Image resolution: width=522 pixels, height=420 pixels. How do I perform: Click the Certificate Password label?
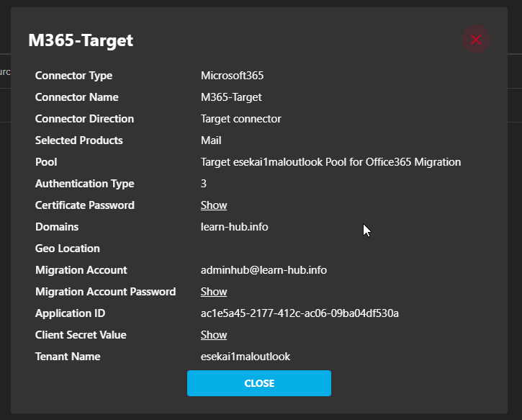pos(85,205)
